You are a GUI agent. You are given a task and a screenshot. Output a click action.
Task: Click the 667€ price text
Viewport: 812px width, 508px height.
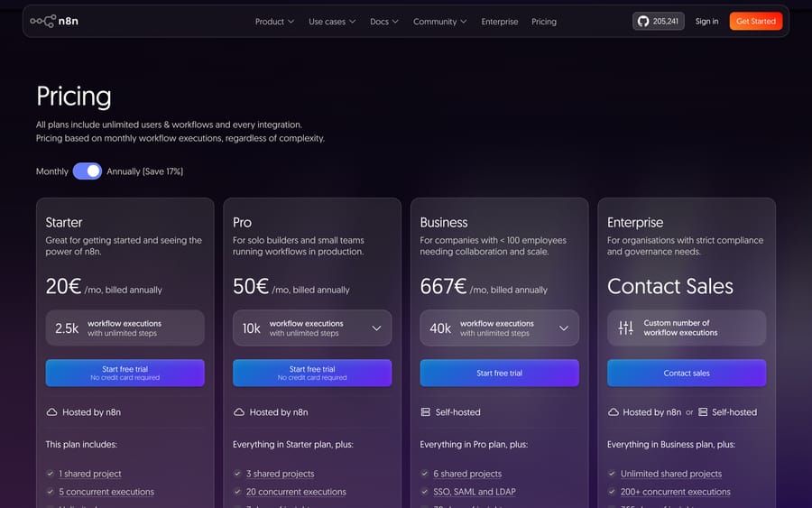click(443, 286)
